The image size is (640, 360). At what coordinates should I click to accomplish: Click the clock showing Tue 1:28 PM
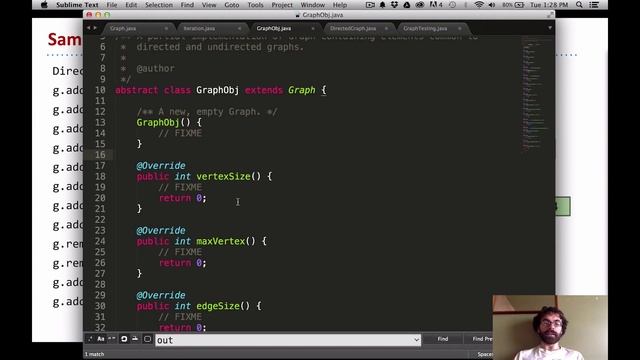click(x=549, y=5)
